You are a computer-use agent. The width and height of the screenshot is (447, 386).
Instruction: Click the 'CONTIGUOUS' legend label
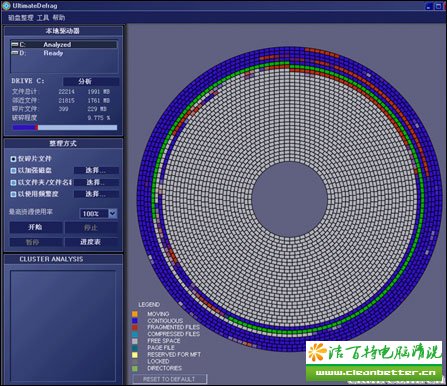[165, 321]
